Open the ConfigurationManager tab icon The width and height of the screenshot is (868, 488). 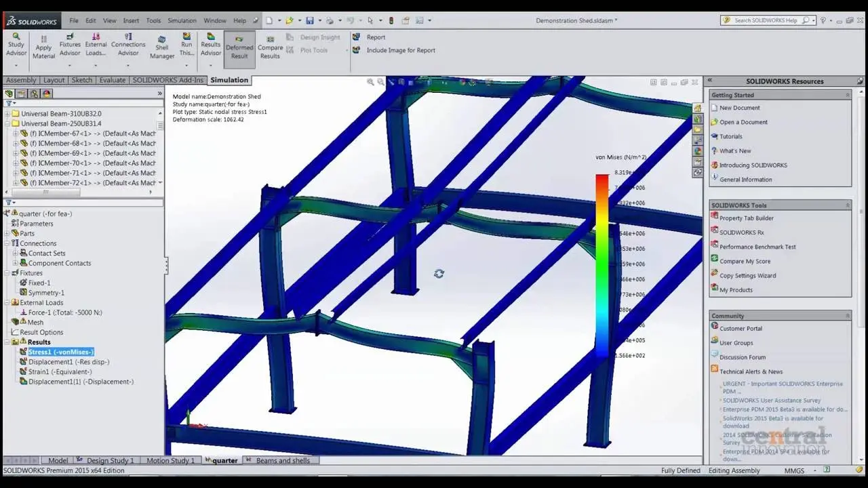click(x=34, y=94)
